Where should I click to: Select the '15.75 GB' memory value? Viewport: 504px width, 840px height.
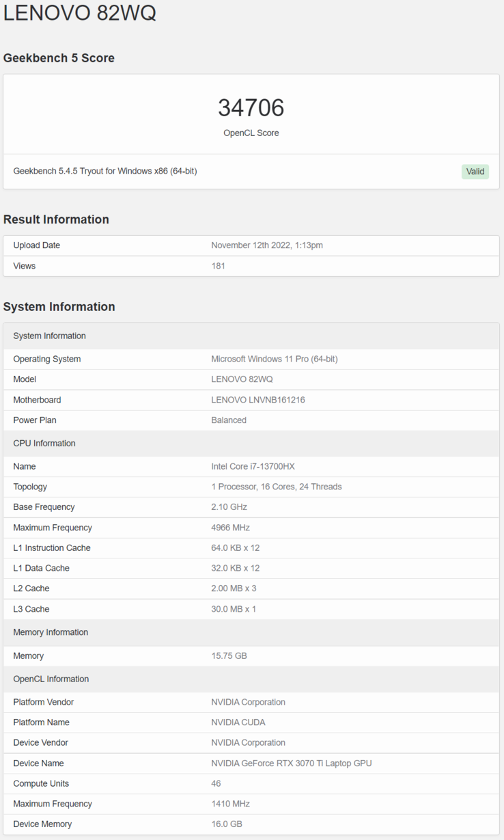[229, 655]
